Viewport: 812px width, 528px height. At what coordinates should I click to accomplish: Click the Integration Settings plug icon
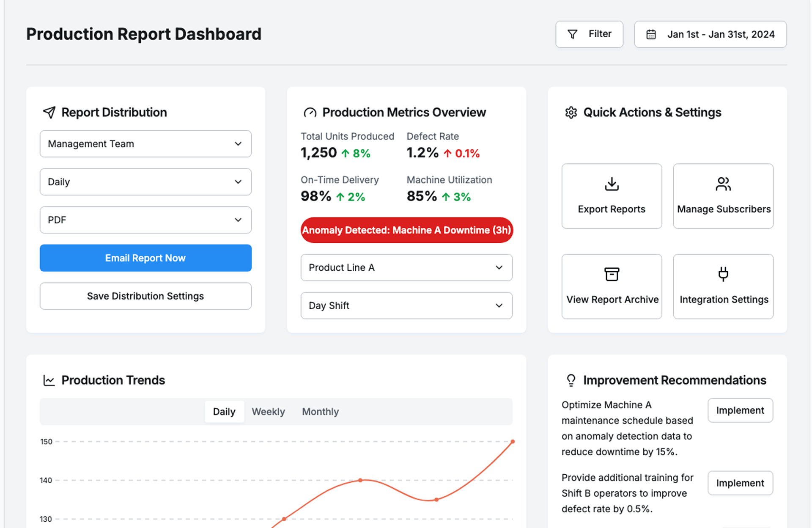pos(723,274)
